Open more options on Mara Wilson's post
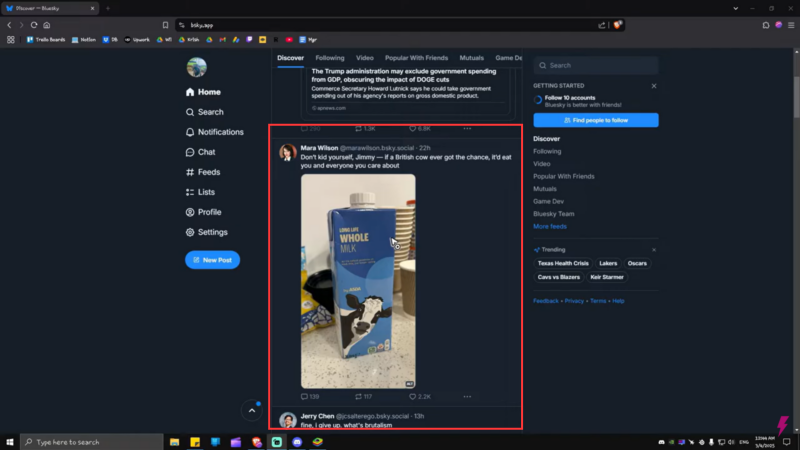The width and height of the screenshot is (800, 450). point(466,397)
